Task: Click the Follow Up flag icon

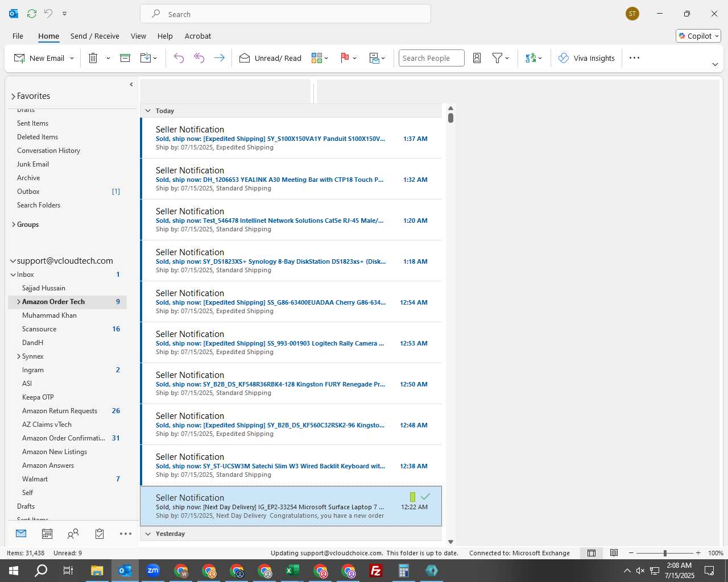Action: click(x=345, y=58)
